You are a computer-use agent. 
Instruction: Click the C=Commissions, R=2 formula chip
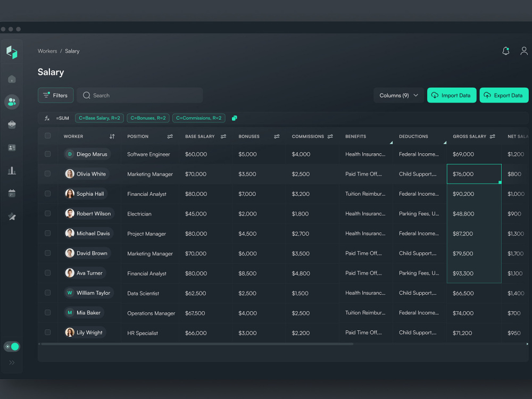coord(199,118)
